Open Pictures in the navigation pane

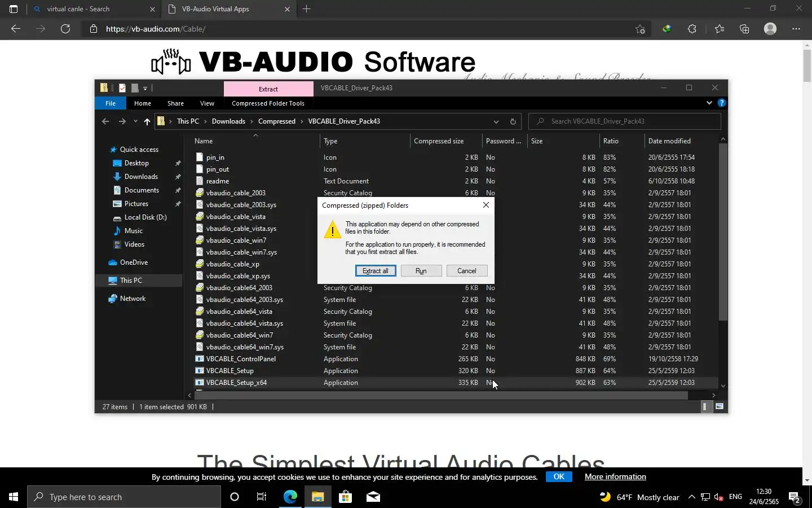pyautogui.click(x=136, y=204)
